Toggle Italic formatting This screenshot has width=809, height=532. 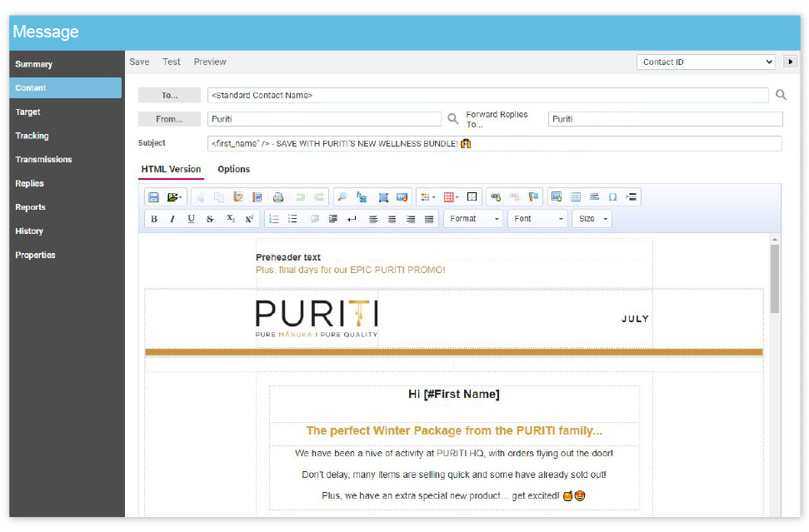(172, 219)
